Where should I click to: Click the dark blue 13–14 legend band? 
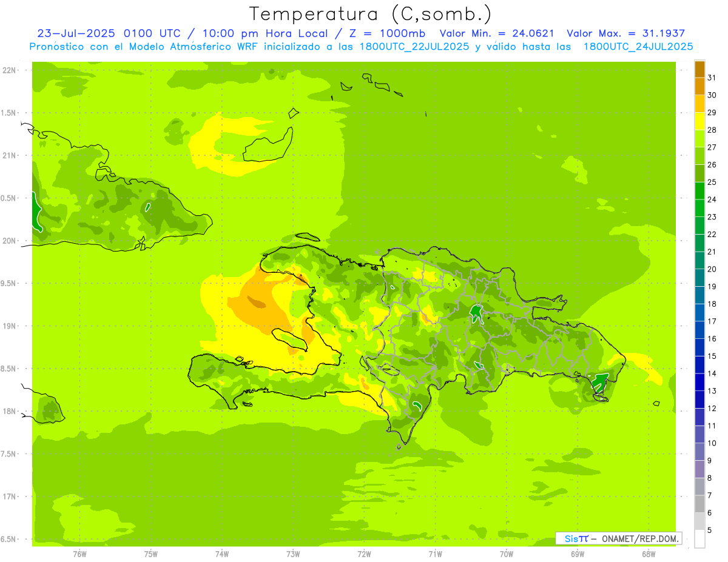tap(699, 383)
